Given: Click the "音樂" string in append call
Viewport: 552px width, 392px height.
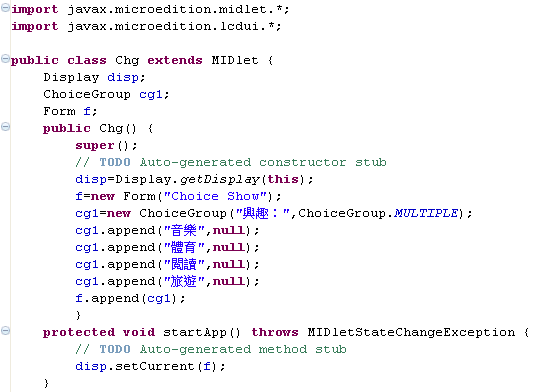Looking at the screenshot, I should [184, 230].
